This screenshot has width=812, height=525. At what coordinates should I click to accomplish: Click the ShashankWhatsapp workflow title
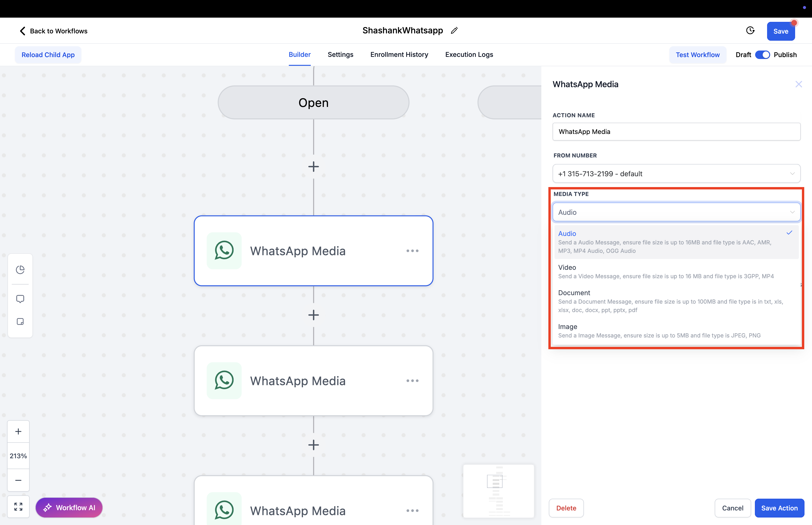click(x=402, y=30)
